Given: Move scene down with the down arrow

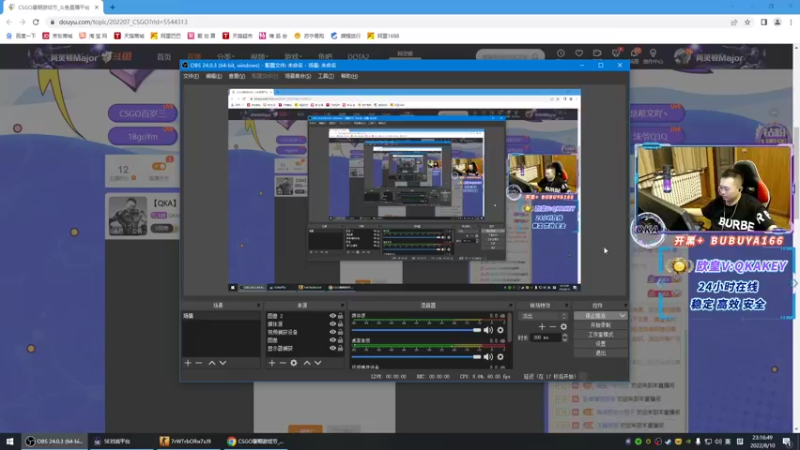Looking at the screenshot, I should point(223,363).
